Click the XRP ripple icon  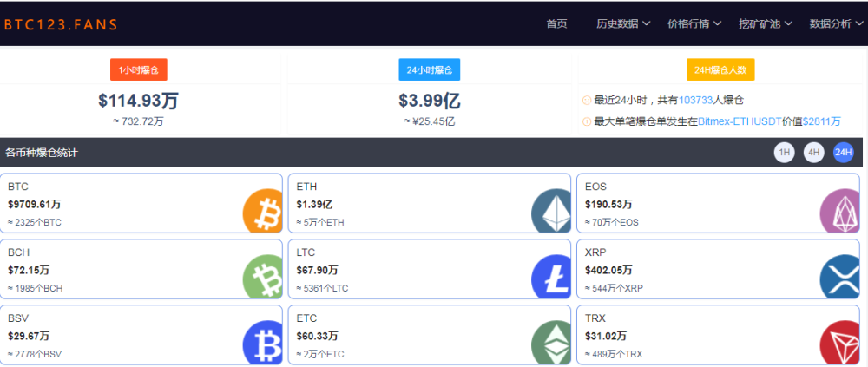click(x=839, y=276)
